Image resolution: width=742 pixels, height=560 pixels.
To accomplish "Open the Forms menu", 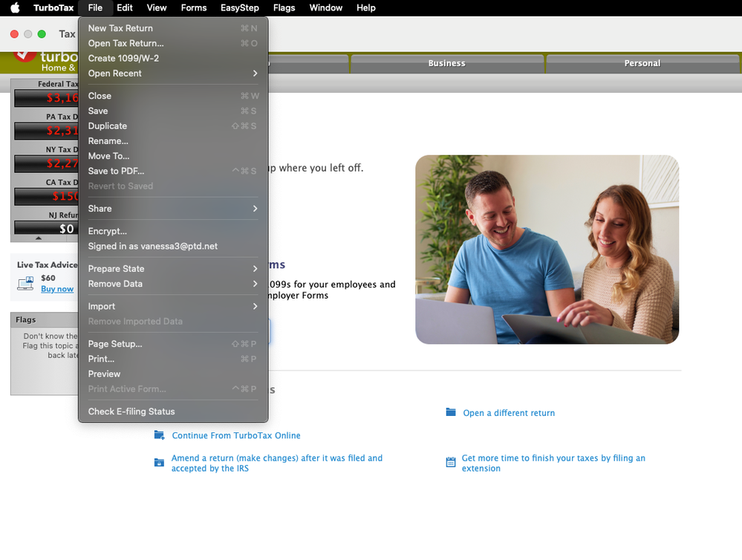I will 194,7.
